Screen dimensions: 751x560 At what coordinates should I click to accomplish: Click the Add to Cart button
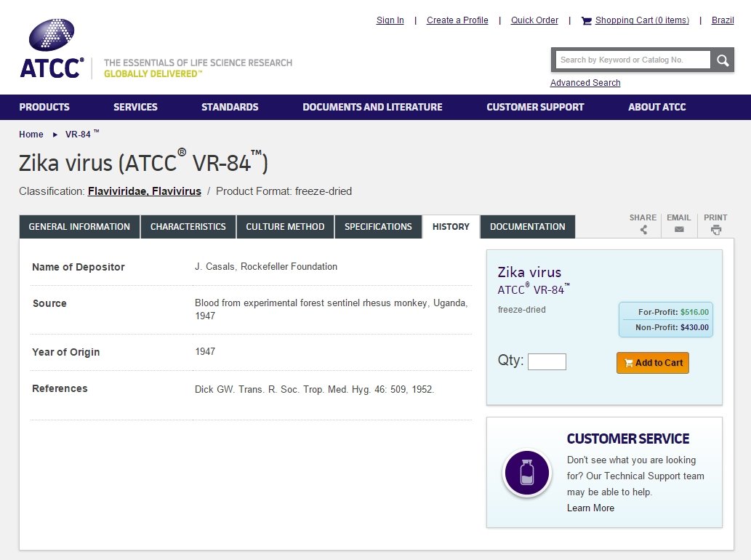pyautogui.click(x=652, y=363)
